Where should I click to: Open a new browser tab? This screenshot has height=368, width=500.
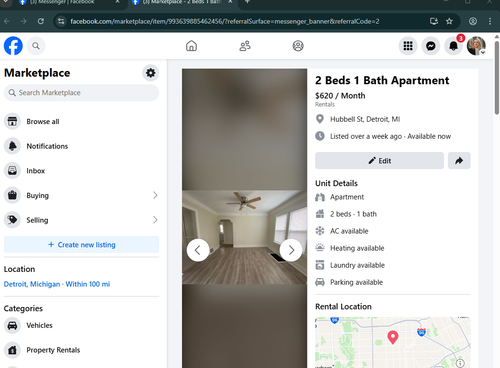click(x=247, y=2)
